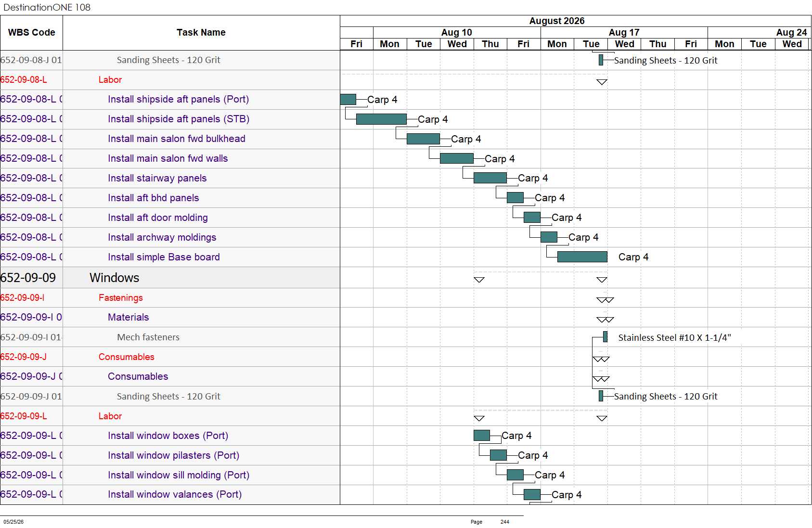Click the Windows summary end marker triangle
The width and height of the screenshot is (812, 528).
[x=602, y=280]
